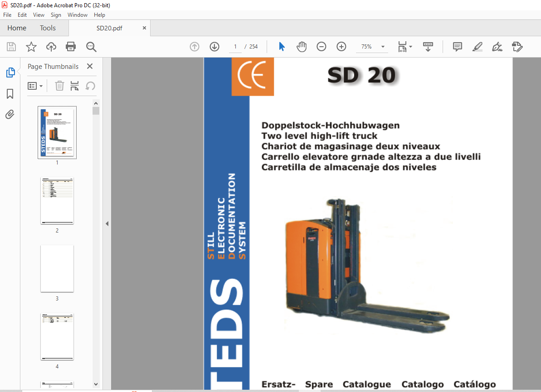Image resolution: width=541 pixels, height=392 pixels.
Task: Click the forklift photo on the page
Action: [367, 266]
